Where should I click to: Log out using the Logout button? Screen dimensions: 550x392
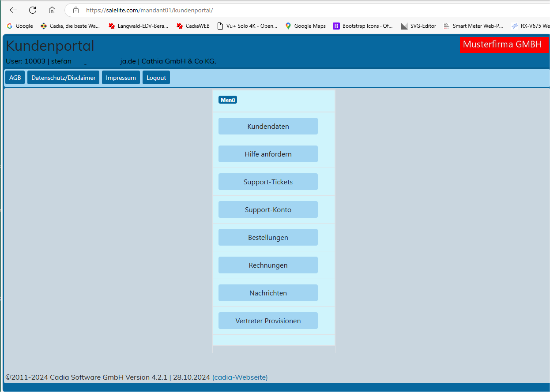[x=156, y=78]
